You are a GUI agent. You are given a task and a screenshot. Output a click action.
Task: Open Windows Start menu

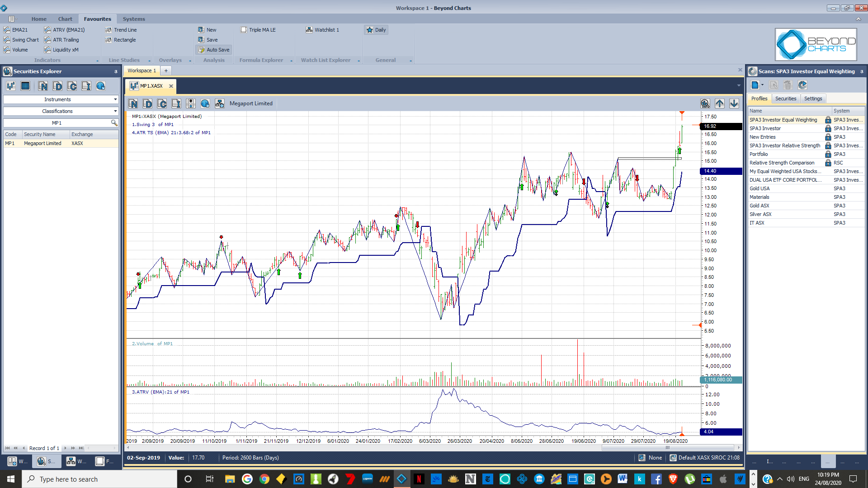point(11,479)
